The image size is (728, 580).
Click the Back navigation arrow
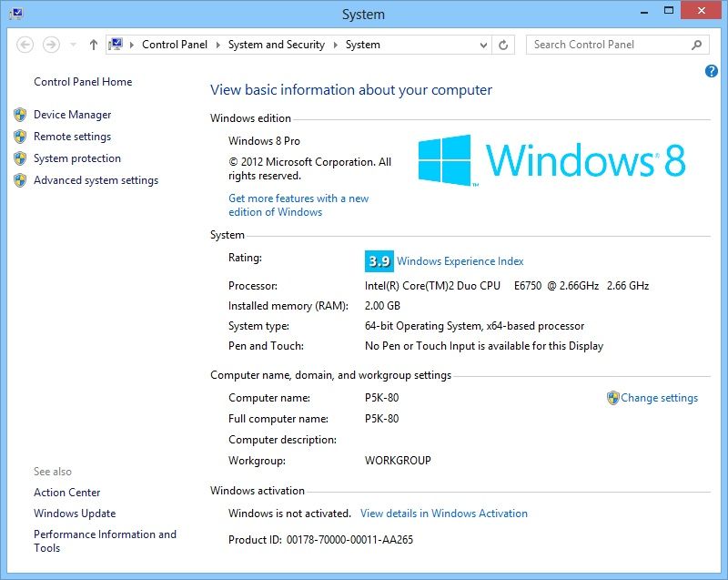[x=25, y=45]
